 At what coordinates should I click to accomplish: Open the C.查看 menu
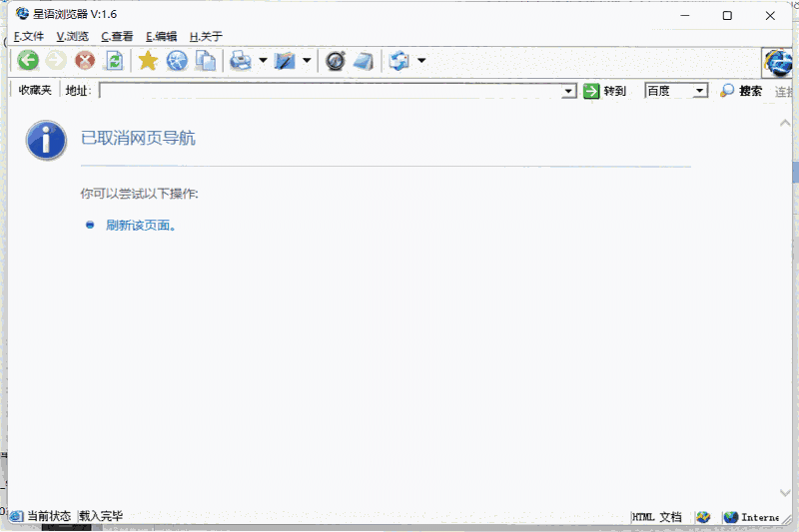[x=117, y=37]
